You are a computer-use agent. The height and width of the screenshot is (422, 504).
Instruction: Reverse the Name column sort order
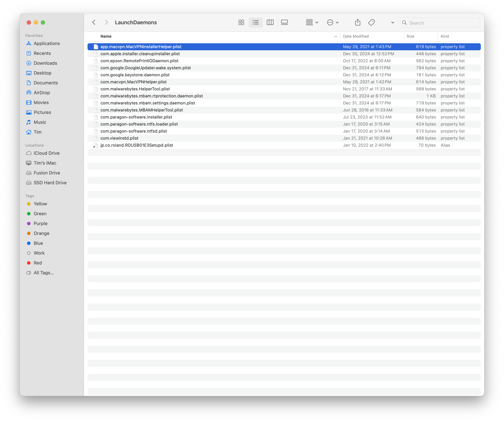pyautogui.click(x=106, y=36)
